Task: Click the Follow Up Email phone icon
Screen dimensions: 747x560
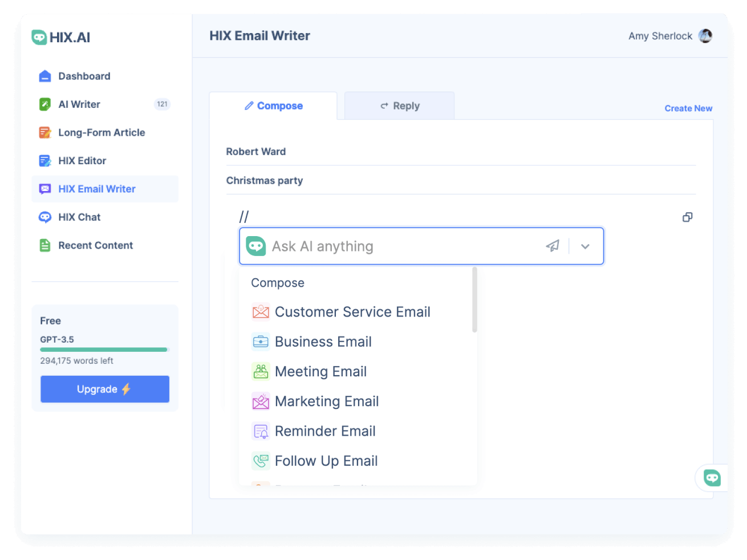Action: [261, 461]
